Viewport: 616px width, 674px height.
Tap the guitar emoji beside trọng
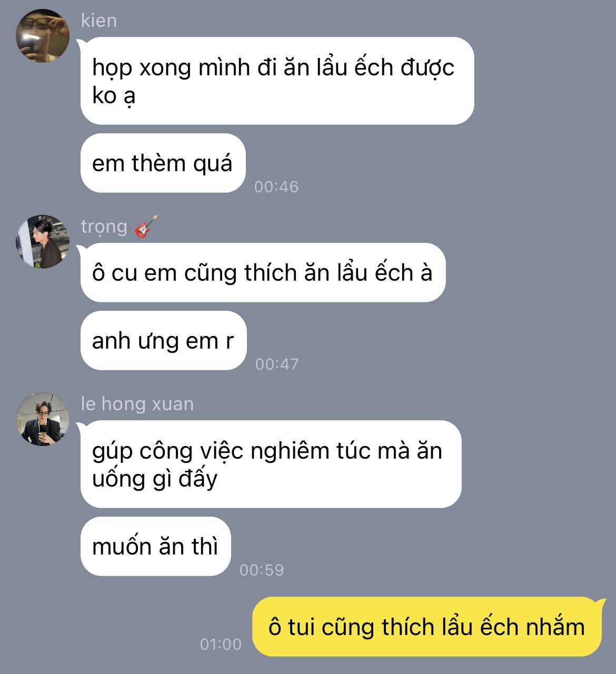pyautogui.click(x=146, y=226)
